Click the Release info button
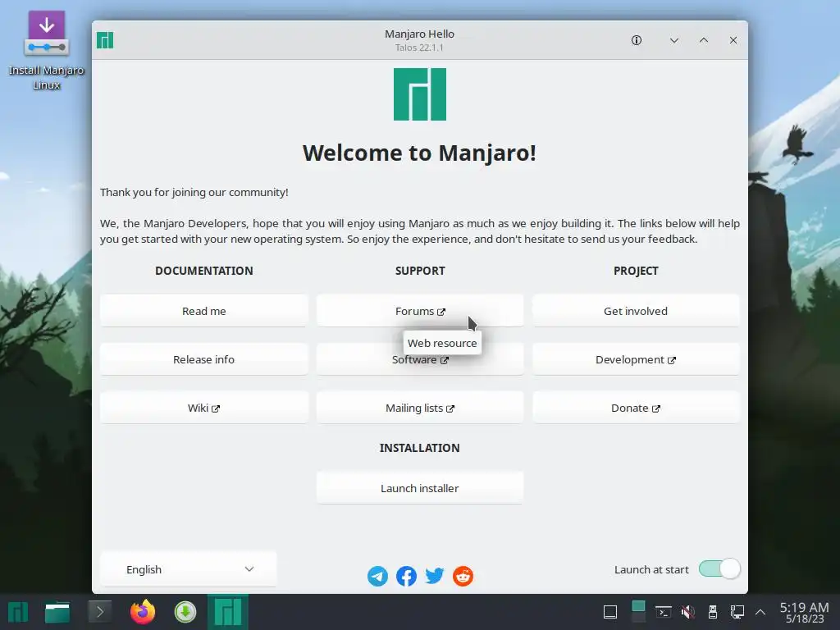 [204, 359]
